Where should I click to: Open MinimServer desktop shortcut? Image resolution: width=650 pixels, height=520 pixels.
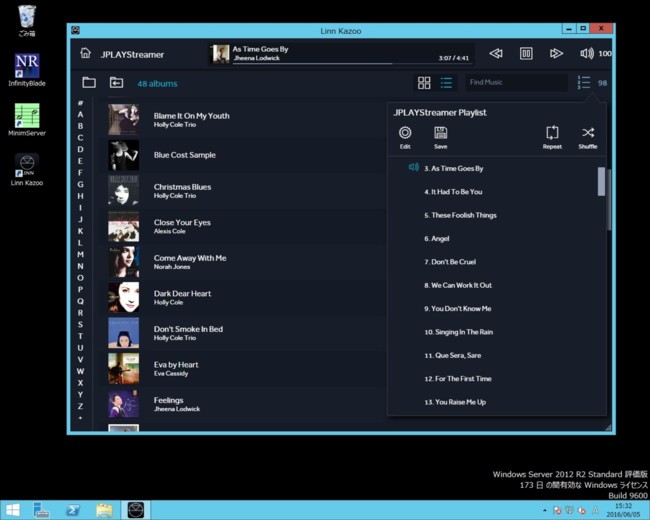(27, 120)
